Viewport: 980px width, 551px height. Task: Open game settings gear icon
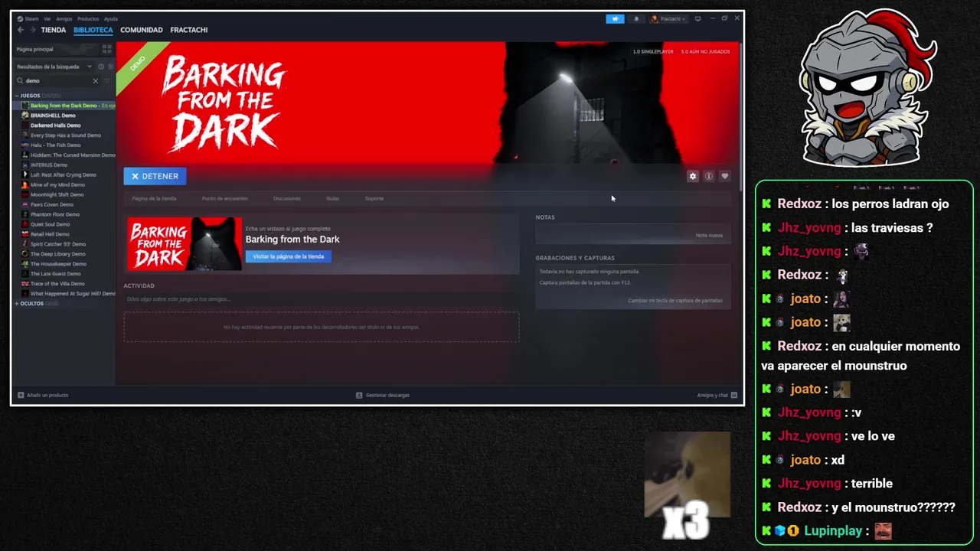click(693, 176)
